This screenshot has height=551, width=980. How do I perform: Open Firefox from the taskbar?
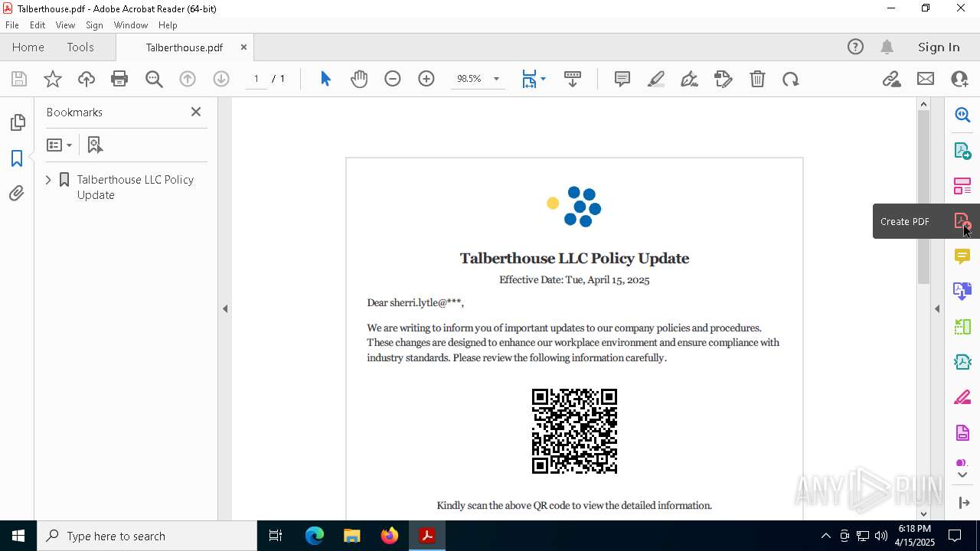click(x=390, y=536)
